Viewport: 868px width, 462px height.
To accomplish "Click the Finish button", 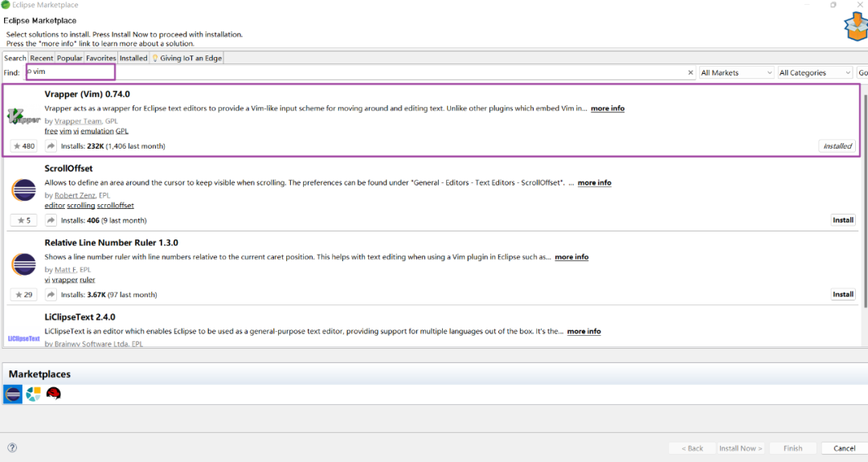I will pos(792,448).
